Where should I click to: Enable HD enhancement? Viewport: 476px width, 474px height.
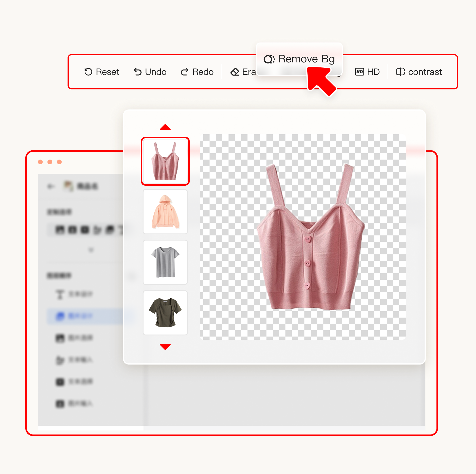(367, 72)
